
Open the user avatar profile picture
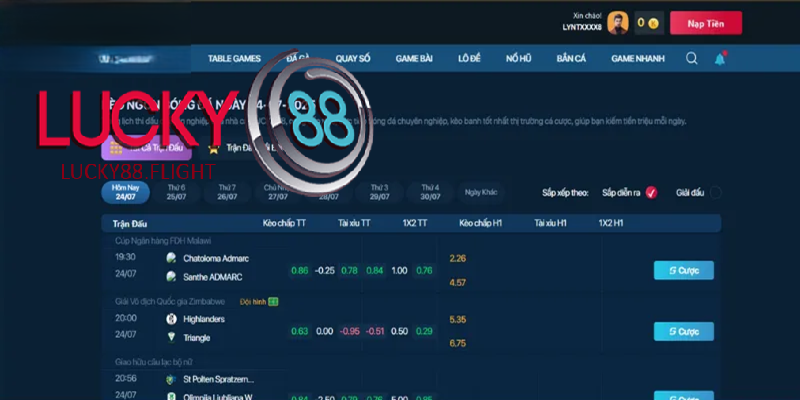[617, 23]
